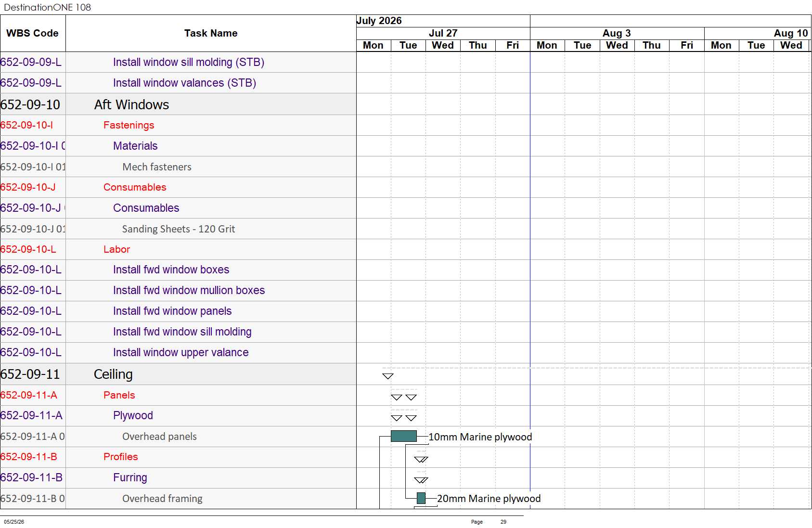Select the Jul 27 week header
812x528 pixels.
click(443, 33)
